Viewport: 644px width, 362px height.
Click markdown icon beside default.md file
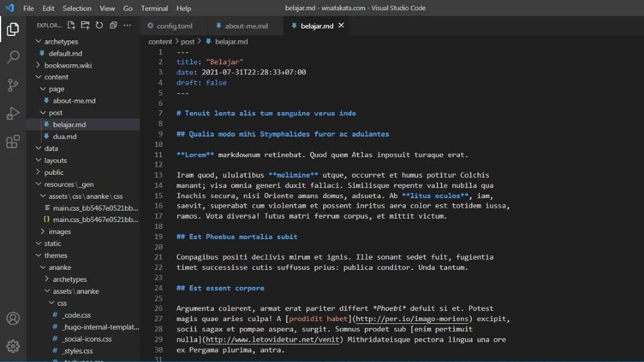(x=42, y=53)
